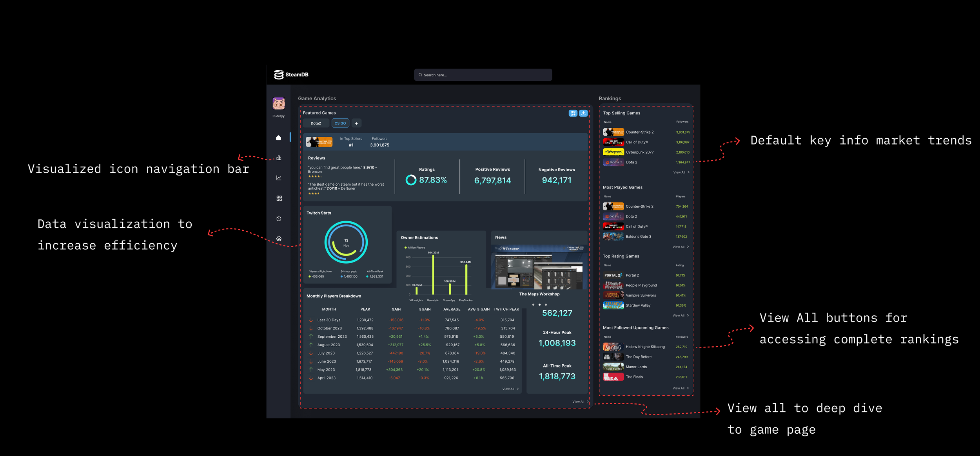Select the CS:GO featured game tab

click(x=340, y=123)
